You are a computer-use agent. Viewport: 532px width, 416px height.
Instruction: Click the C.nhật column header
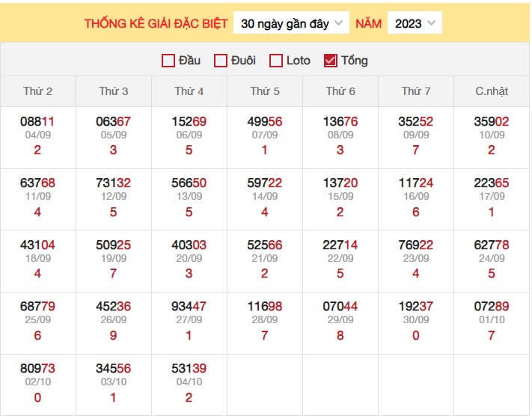pyautogui.click(x=492, y=91)
